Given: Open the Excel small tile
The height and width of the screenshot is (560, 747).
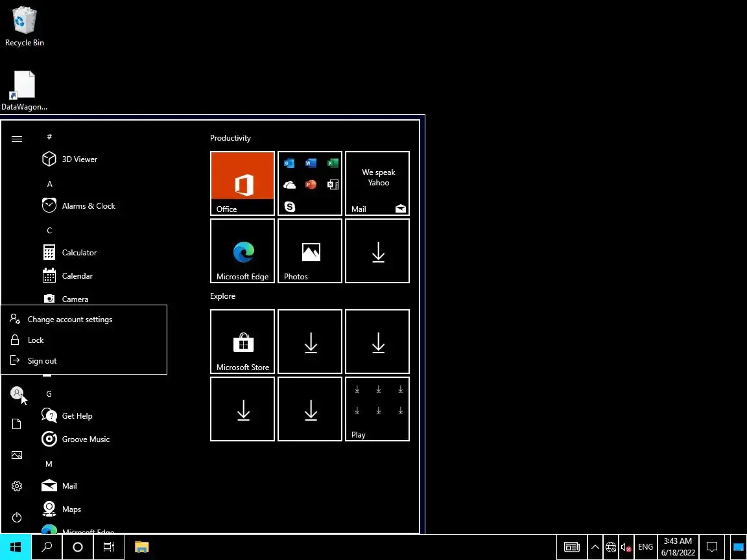Looking at the screenshot, I should pos(333,163).
